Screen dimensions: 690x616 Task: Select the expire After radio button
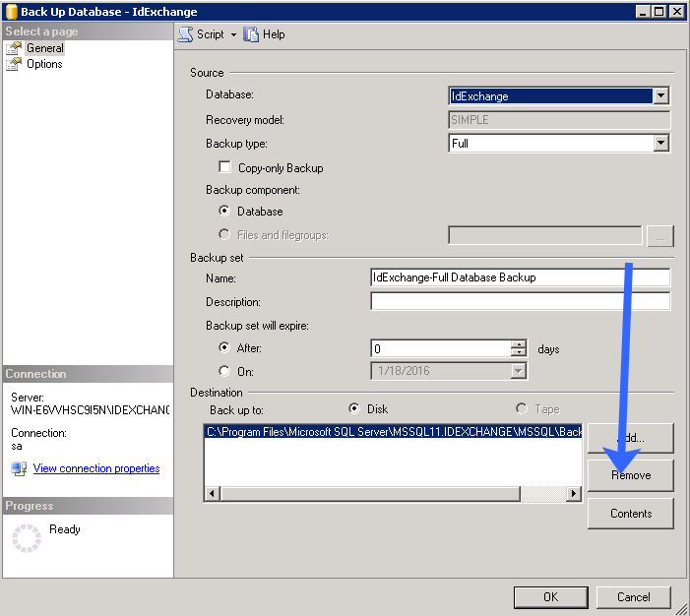(224, 347)
